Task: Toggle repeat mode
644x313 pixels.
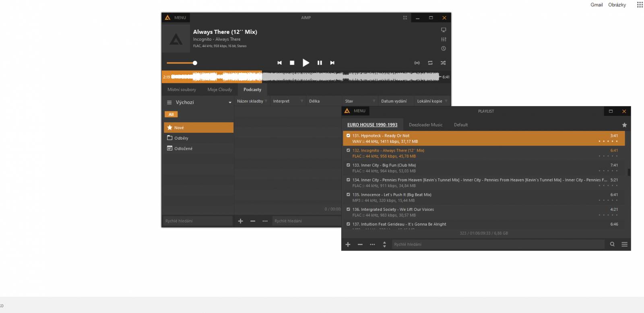Action: coord(430,63)
